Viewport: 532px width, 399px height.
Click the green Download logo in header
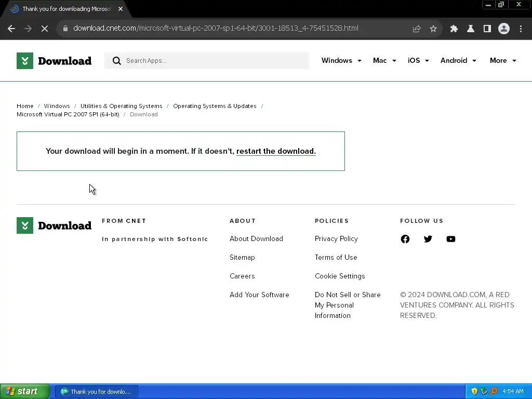click(54, 61)
